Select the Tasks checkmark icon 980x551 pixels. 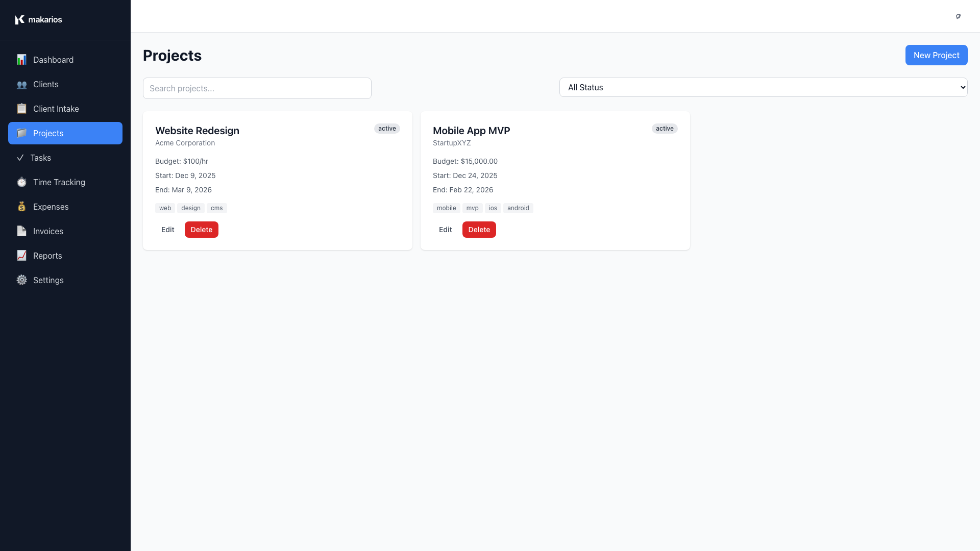click(21, 158)
